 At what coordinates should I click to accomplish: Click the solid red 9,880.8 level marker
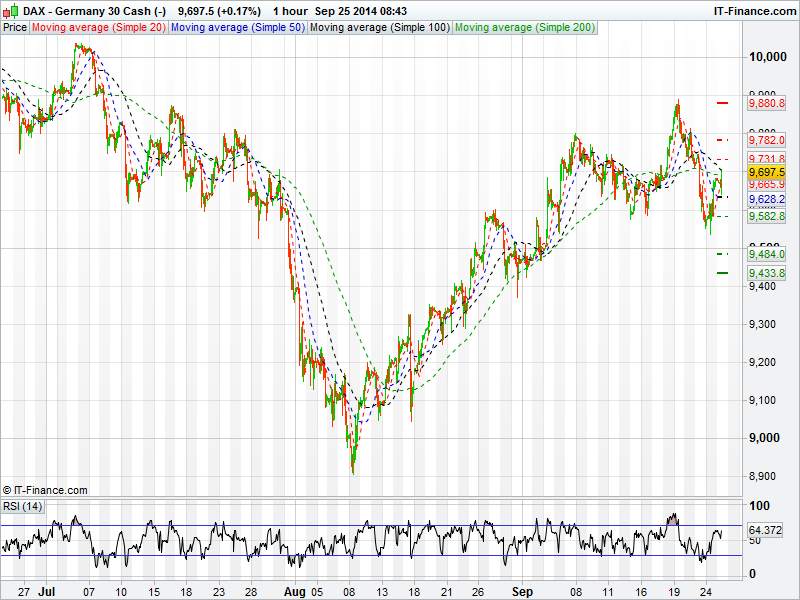[x=723, y=103]
